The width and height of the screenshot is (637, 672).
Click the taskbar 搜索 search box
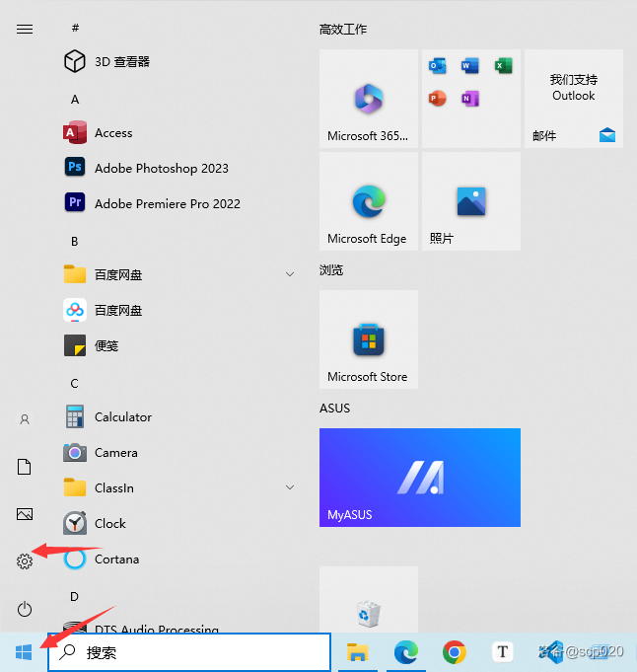pyautogui.click(x=189, y=652)
